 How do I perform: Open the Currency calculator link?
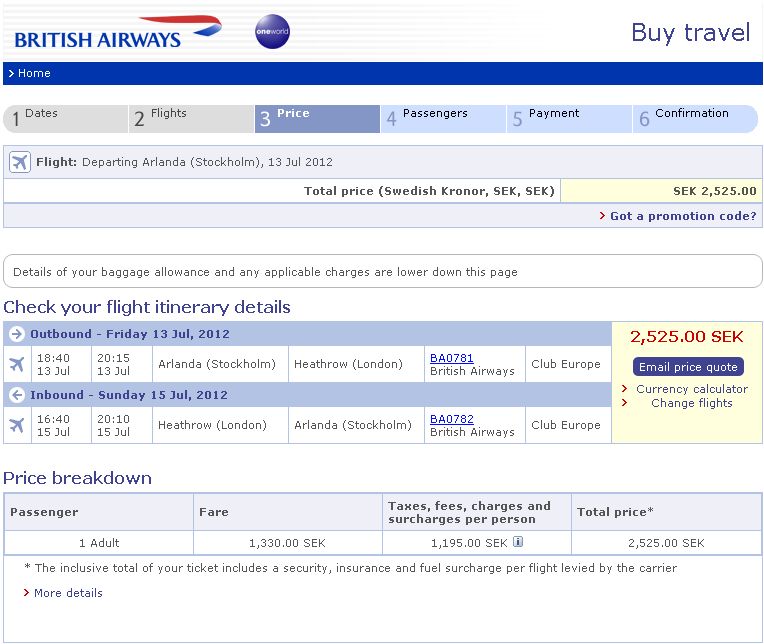[x=692, y=389]
